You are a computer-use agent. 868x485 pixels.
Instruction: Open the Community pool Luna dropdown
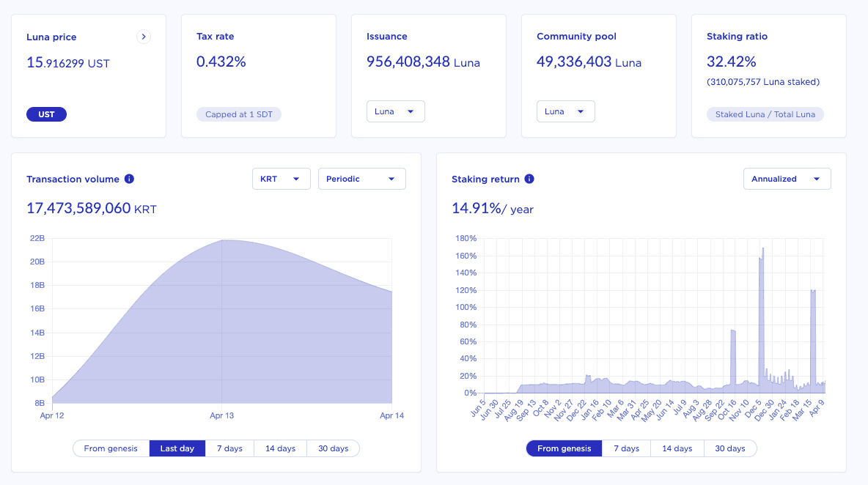pos(565,111)
